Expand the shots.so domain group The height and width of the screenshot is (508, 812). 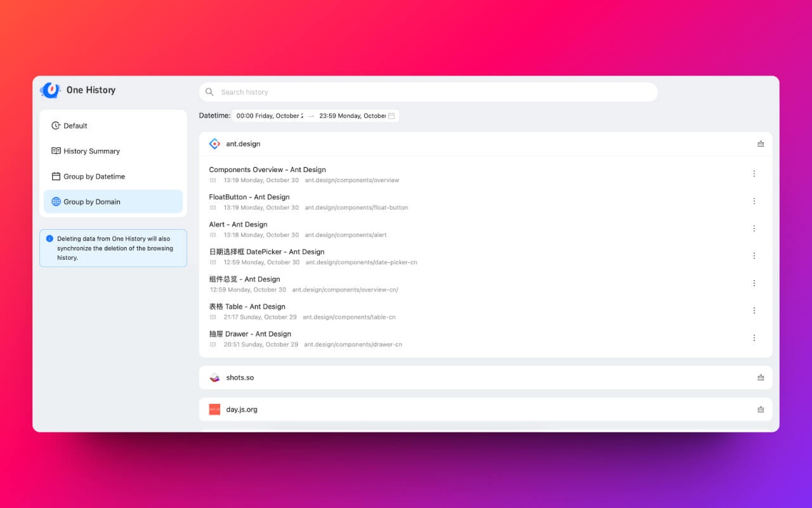click(x=485, y=378)
